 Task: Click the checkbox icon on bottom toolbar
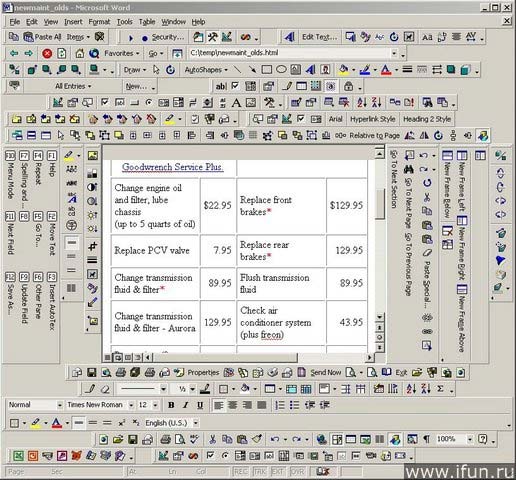pyautogui.click(x=210, y=455)
